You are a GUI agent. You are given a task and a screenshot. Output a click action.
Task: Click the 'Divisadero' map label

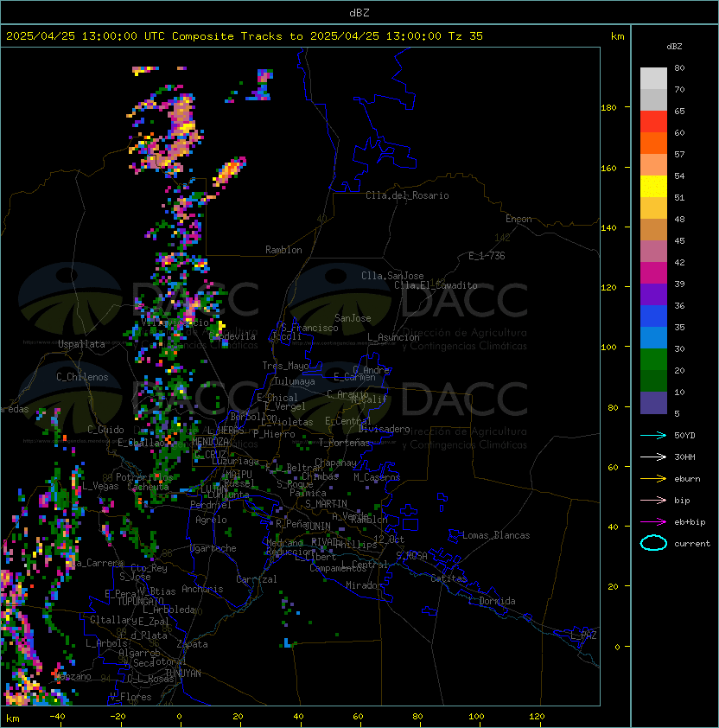(x=385, y=429)
